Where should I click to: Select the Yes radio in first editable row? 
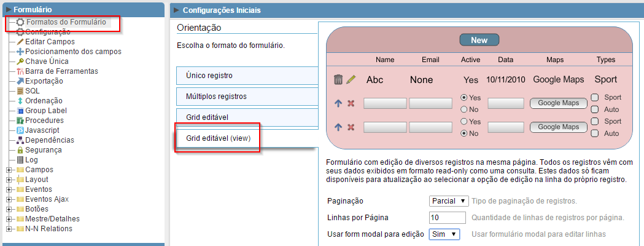coord(464,98)
